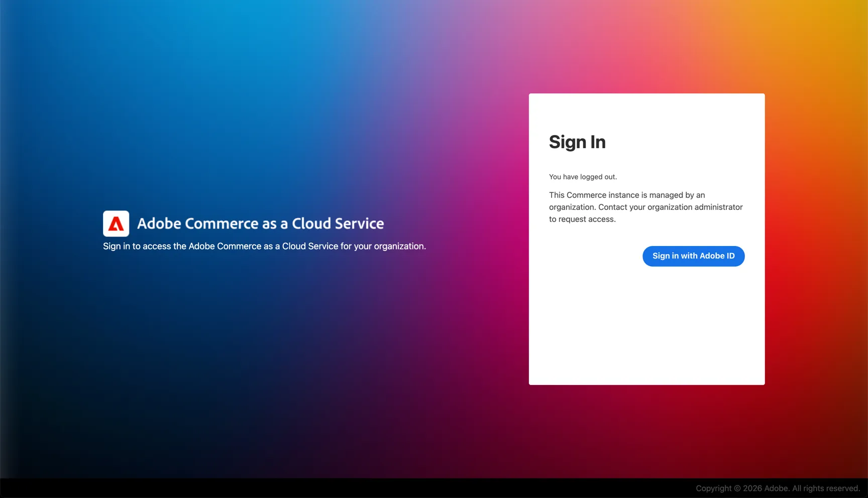Click the Sign in with Adobe ID button
Image resolution: width=868 pixels, height=498 pixels.
pyautogui.click(x=693, y=256)
